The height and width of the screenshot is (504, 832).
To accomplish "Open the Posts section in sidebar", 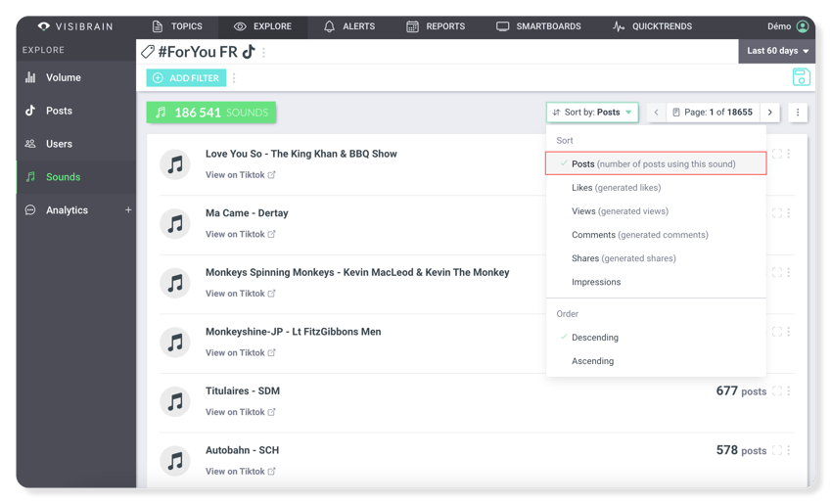I will click(76, 111).
